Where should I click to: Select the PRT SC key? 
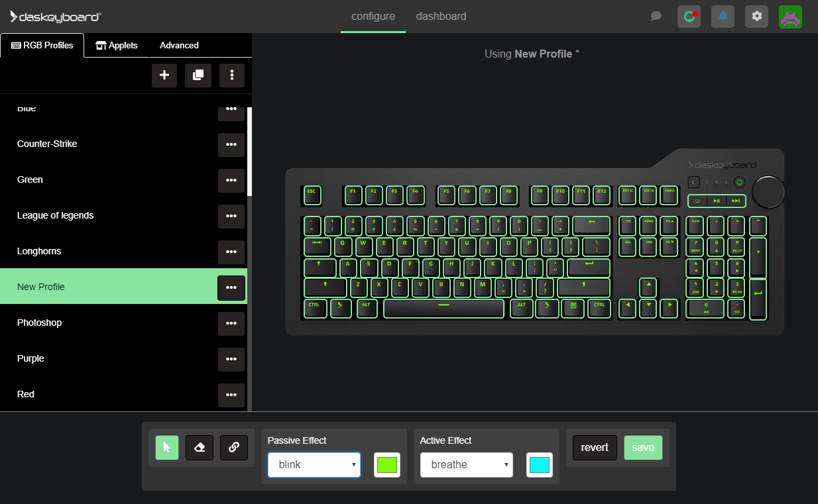[627, 195]
